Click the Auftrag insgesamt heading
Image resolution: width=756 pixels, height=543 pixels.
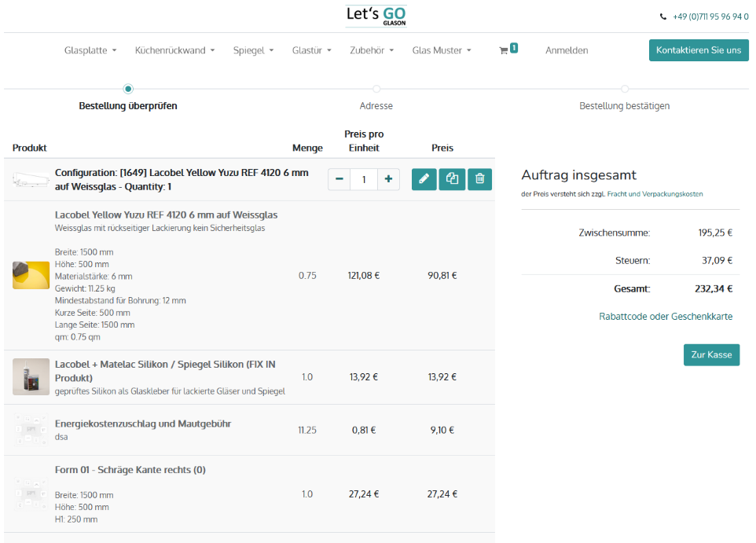[578, 175]
